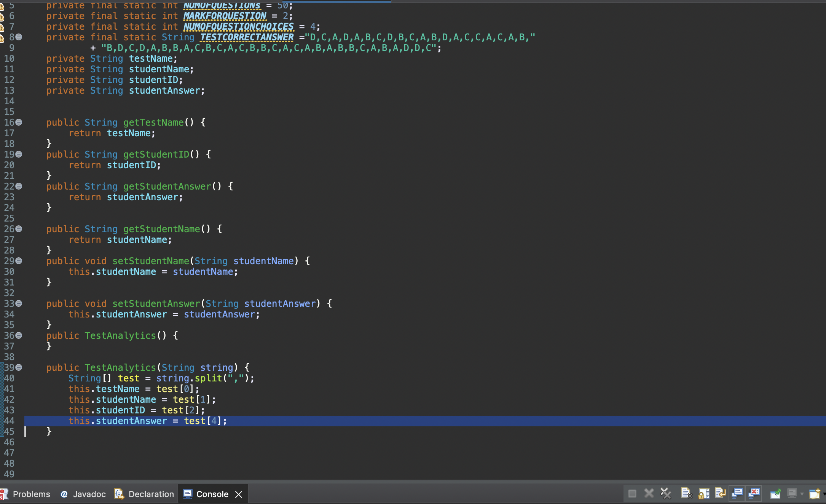Click the Terminate button in Console toolbar
826x504 pixels.
point(632,493)
